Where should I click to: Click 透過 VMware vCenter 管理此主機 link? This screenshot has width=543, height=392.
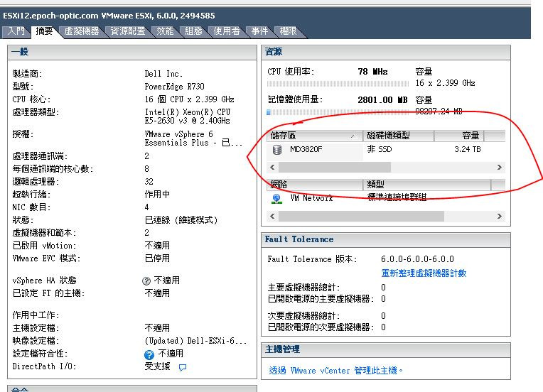point(335,371)
